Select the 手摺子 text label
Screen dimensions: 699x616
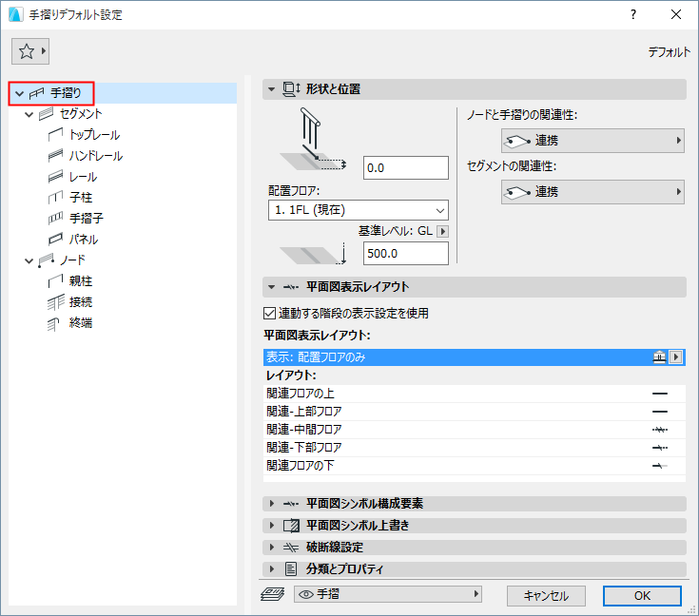(x=87, y=219)
